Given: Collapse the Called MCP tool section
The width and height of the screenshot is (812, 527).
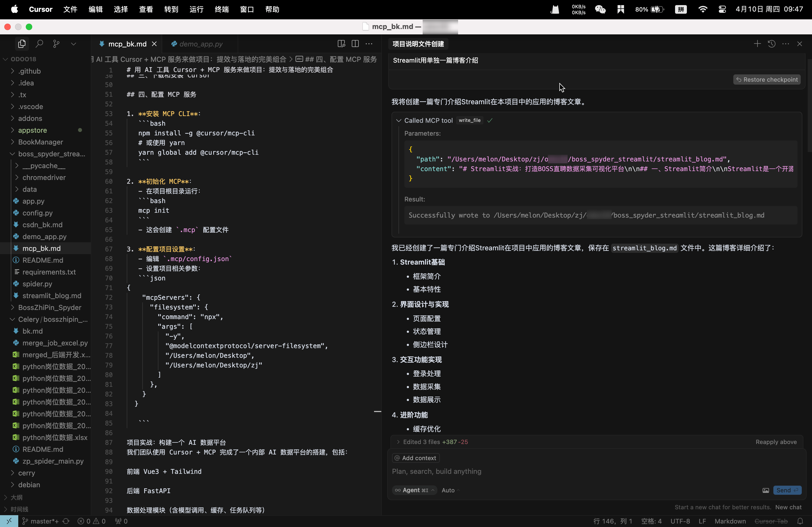Looking at the screenshot, I should pyautogui.click(x=398, y=120).
